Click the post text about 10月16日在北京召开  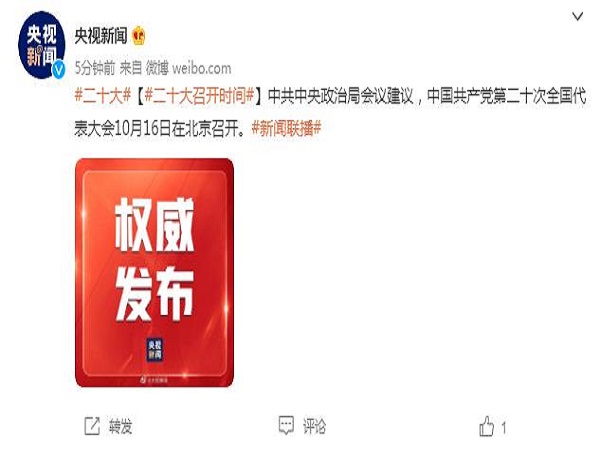[160, 129]
